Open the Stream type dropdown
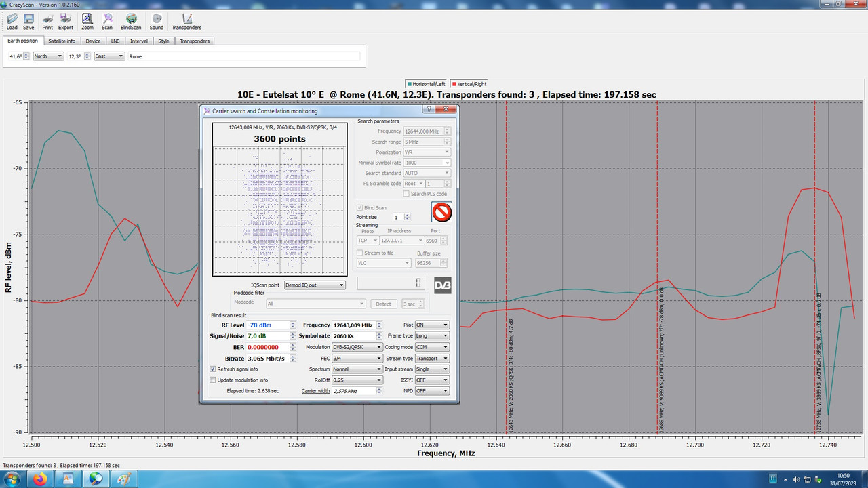868x488 pixels. 432,358
